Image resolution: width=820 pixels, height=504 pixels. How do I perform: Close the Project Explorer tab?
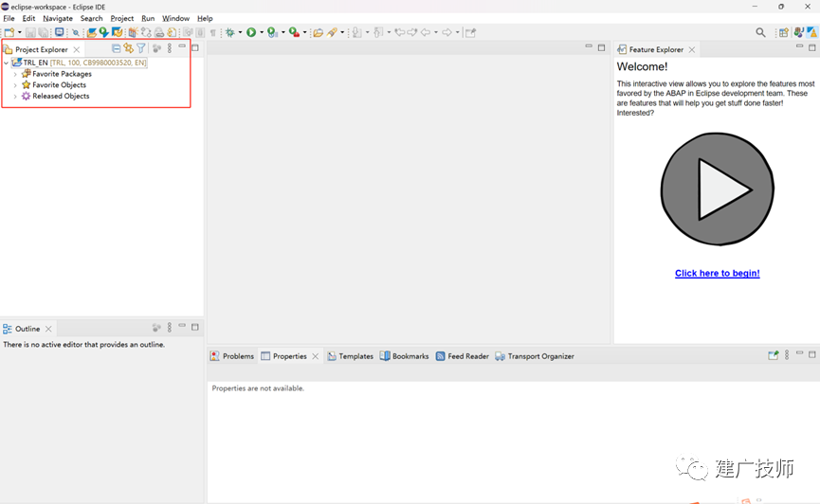coord(77,49)
